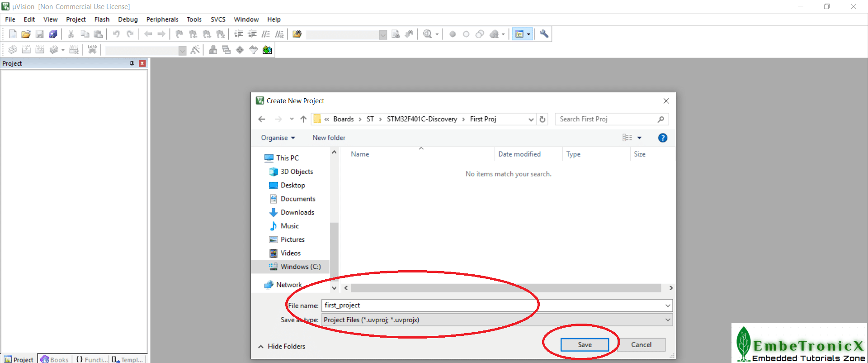Image resolution: width=868 pixels, height=363 pixels.
Task: Click Cancel in Create New Project dialog
Action: pos(641,345)
